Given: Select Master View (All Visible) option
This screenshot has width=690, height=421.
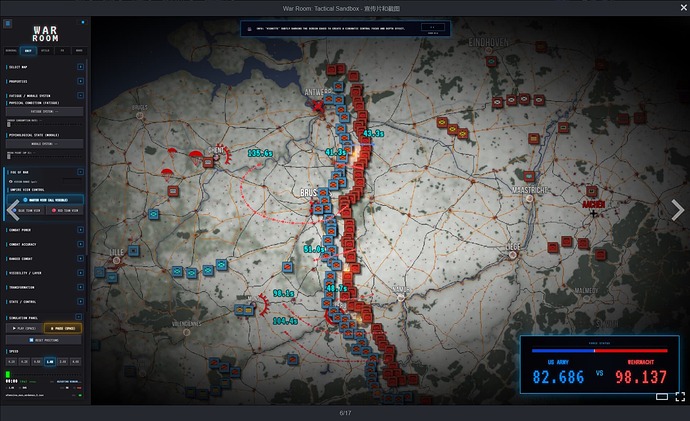Looking at the screenshot, I should click(45, 200).
